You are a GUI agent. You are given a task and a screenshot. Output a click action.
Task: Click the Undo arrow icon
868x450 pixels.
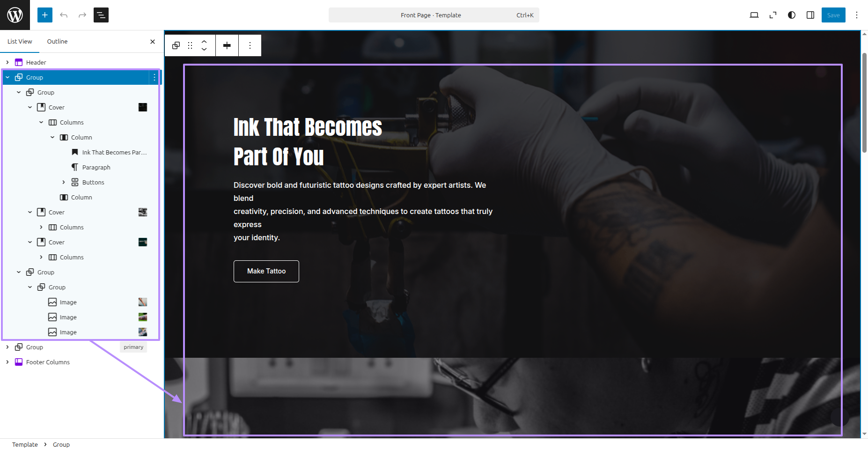coord(64,15)
